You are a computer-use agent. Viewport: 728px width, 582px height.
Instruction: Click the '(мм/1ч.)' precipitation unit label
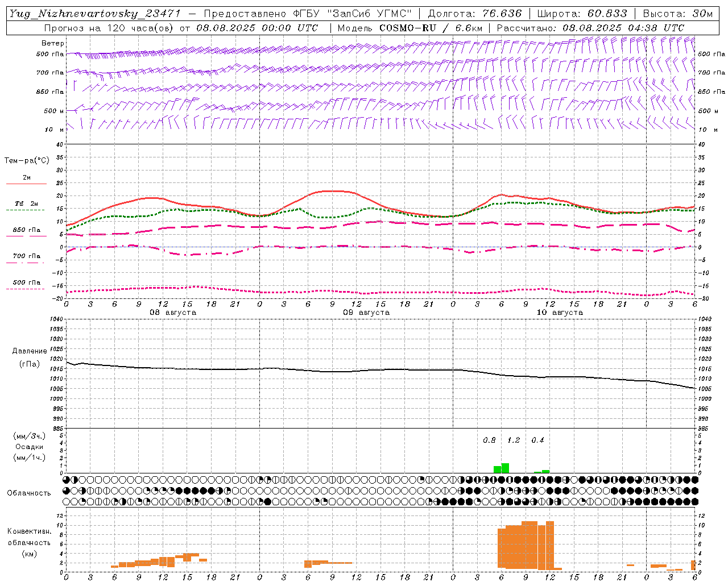[30, 458]
